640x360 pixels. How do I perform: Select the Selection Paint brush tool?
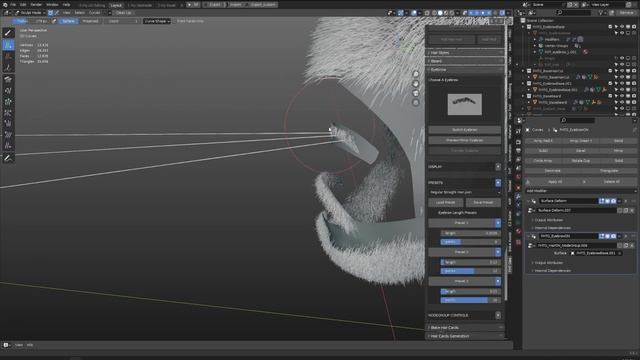pyautogui.click(x=8, y=33)
